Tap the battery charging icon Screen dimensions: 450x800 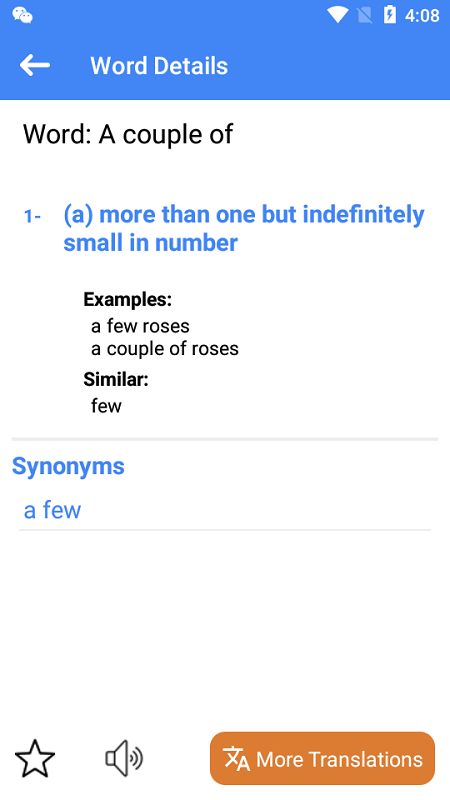point(390,15)
